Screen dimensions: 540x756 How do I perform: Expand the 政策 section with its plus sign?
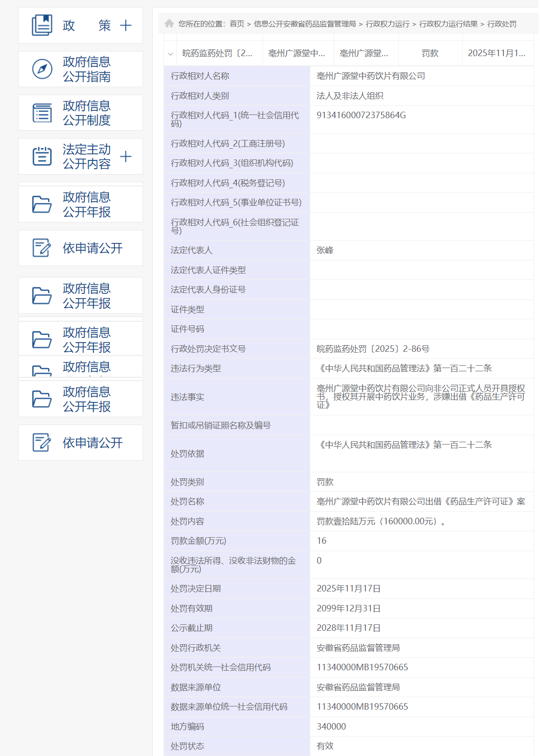(126, 25)
